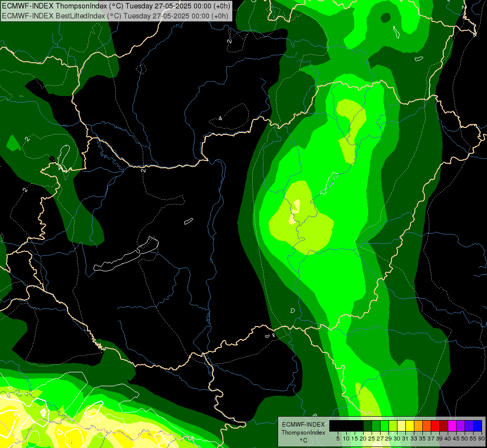Click the legend tick value '50'
487x448 pixels.
coord(465,439)
